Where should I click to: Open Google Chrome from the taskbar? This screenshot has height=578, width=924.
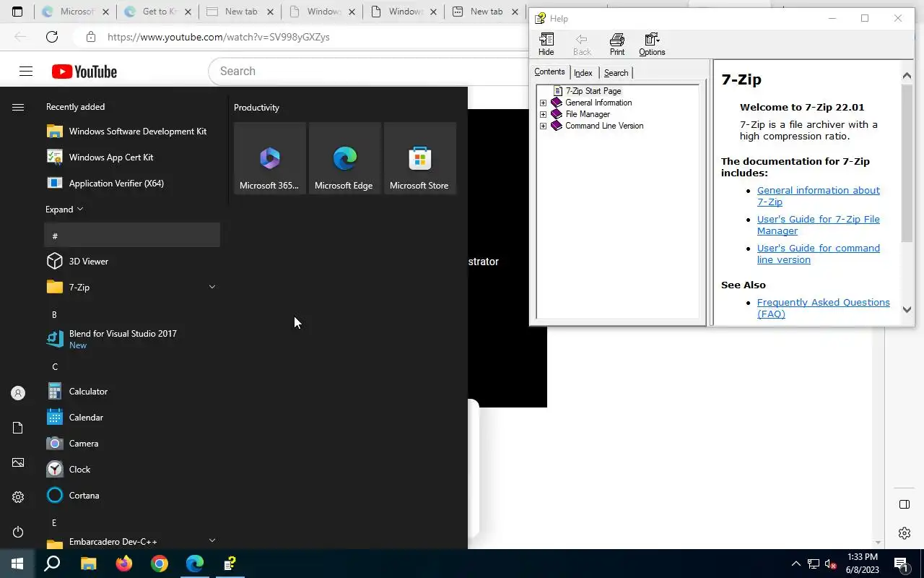160,564
